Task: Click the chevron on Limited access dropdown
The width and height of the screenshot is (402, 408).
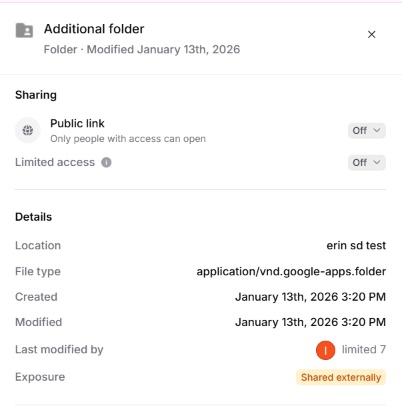Action: click(377, 162)
